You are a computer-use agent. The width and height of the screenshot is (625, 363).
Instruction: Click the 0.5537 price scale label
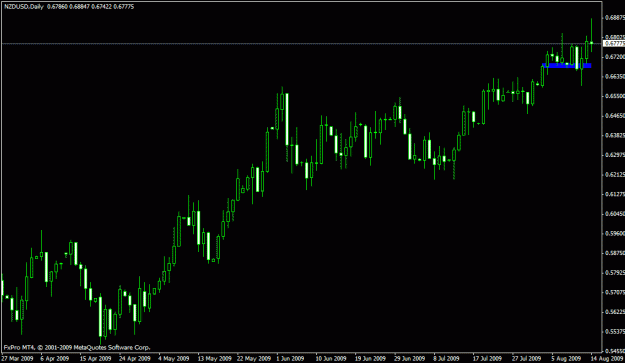coord(615,332)
